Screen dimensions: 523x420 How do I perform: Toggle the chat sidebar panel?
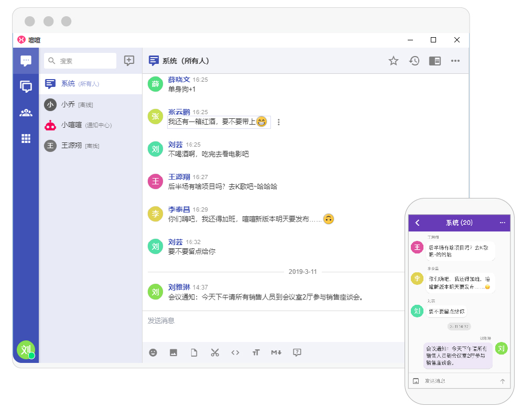[x=434, y=61]
